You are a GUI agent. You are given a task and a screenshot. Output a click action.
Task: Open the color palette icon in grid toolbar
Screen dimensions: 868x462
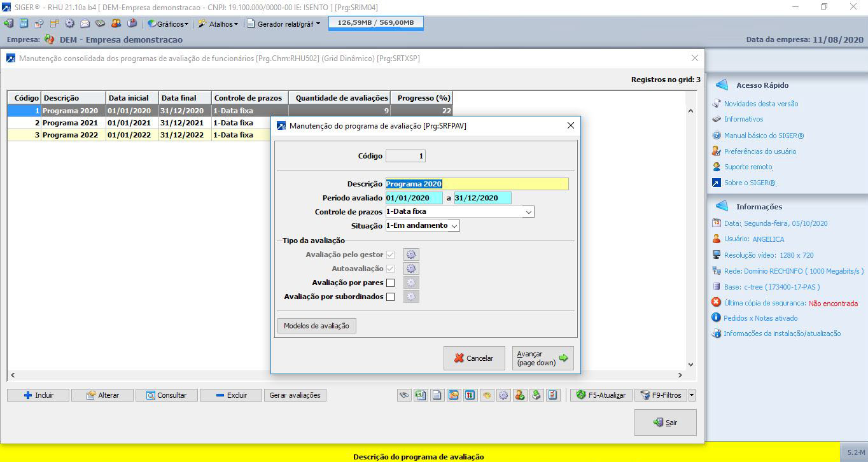(487, 395)
